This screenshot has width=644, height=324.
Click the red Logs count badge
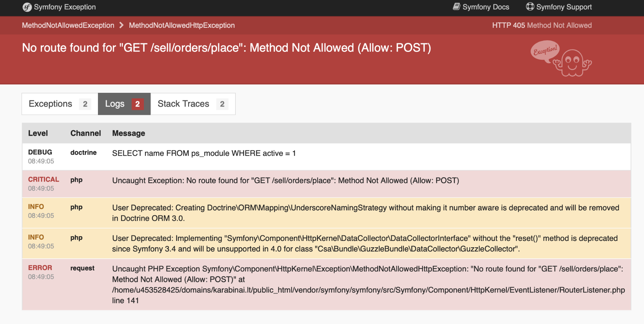tap(138, 104)
